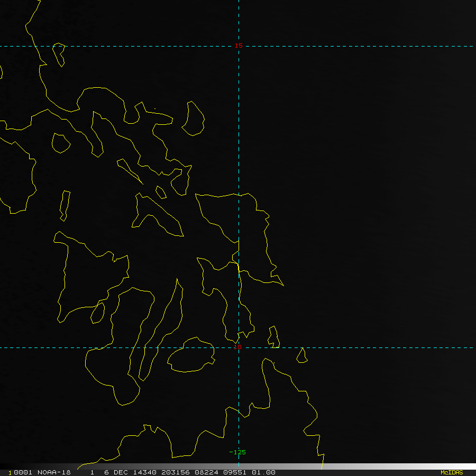Click the small oval island outline below latitude 10
The width and height of the screenshot is (476, 476).
pos(191,354)
